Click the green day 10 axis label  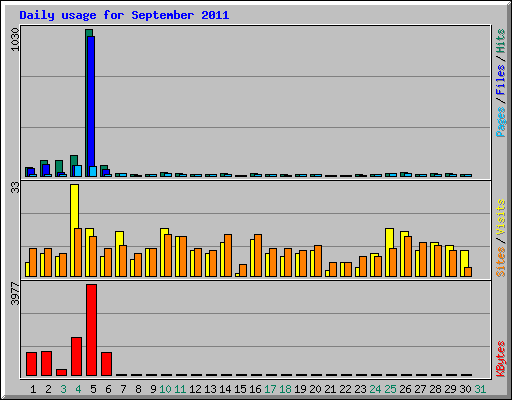(165, 389)
